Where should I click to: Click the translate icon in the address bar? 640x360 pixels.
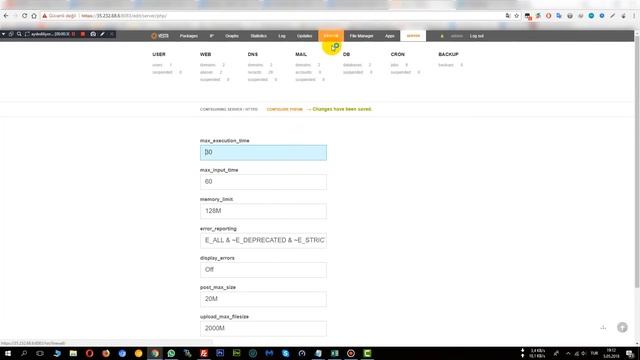pos(508,16)
